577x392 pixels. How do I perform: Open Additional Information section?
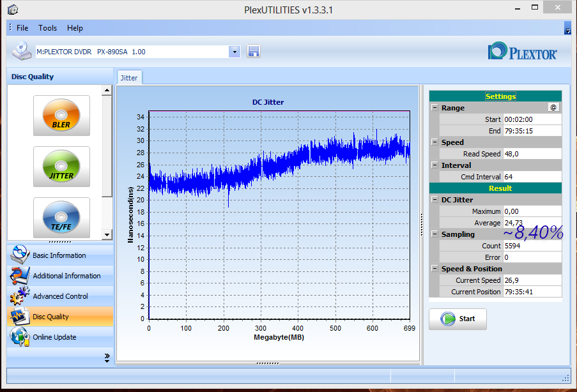(60, 276)
